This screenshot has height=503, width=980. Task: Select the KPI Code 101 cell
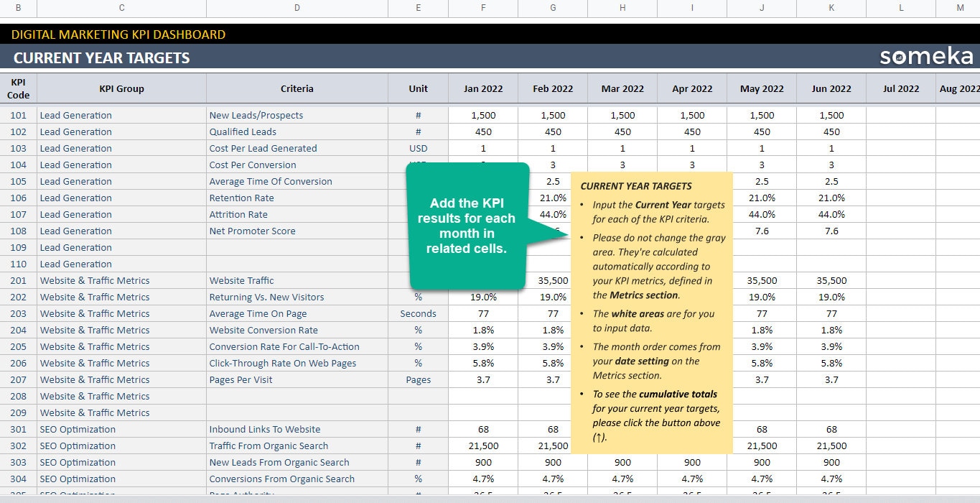(x=18, y=115)
